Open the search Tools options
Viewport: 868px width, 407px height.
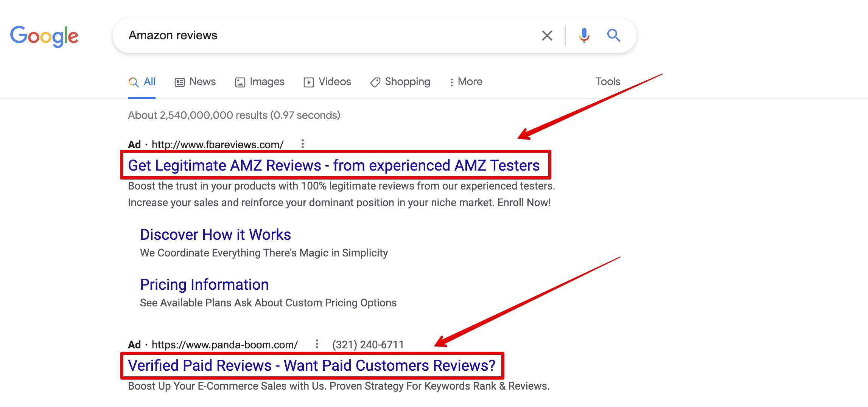pyautogui.click(x=608, y=82)
